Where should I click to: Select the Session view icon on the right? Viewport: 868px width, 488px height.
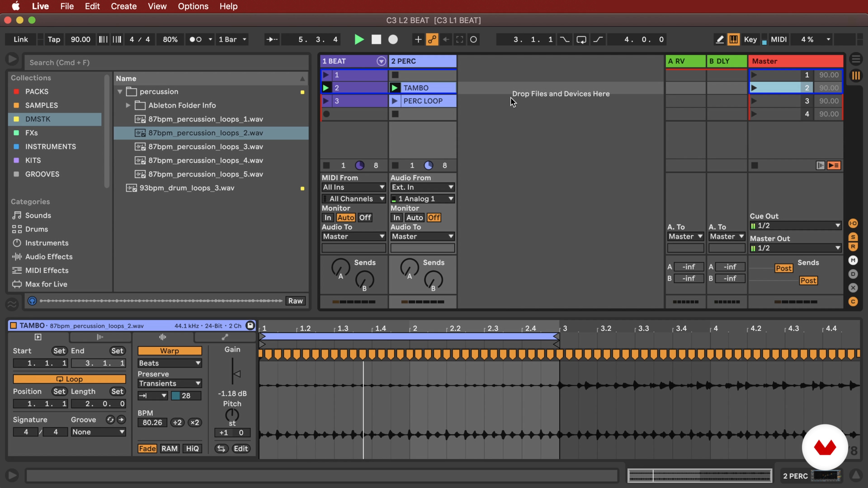pyautogui.click(x=856, y=75)
